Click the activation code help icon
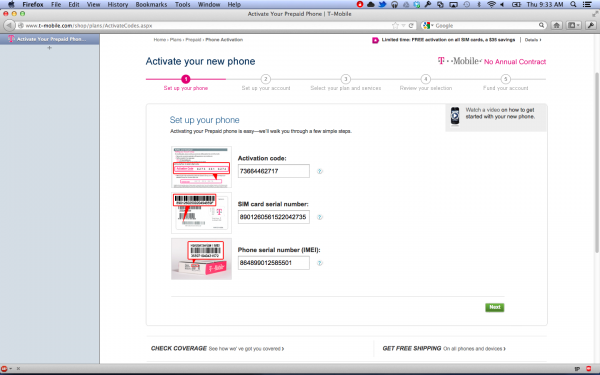The width and height of the screenshot is (600, 375). [x=320, y=171]
